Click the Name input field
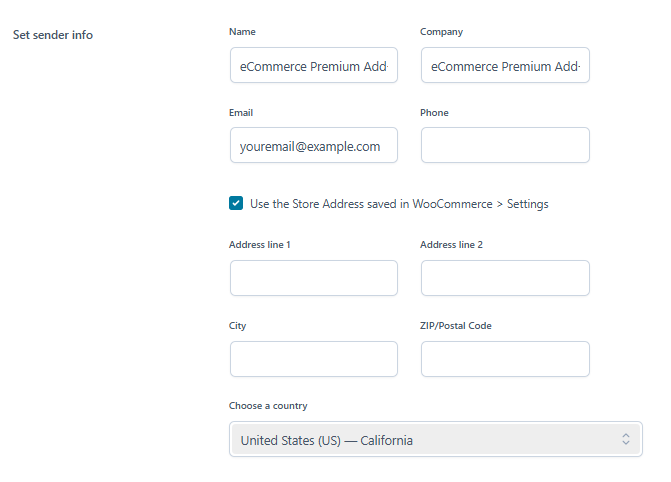671x482 pixels. (x=313, y=66)
